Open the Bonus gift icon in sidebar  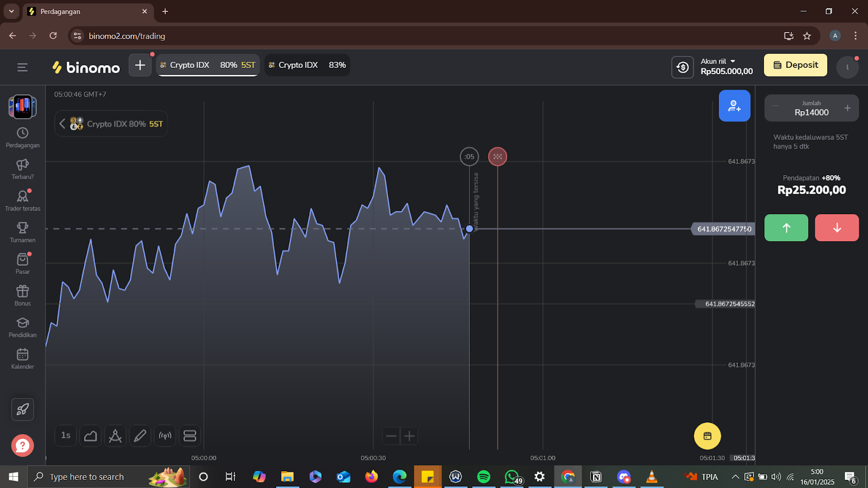click(x=22, y=296)
